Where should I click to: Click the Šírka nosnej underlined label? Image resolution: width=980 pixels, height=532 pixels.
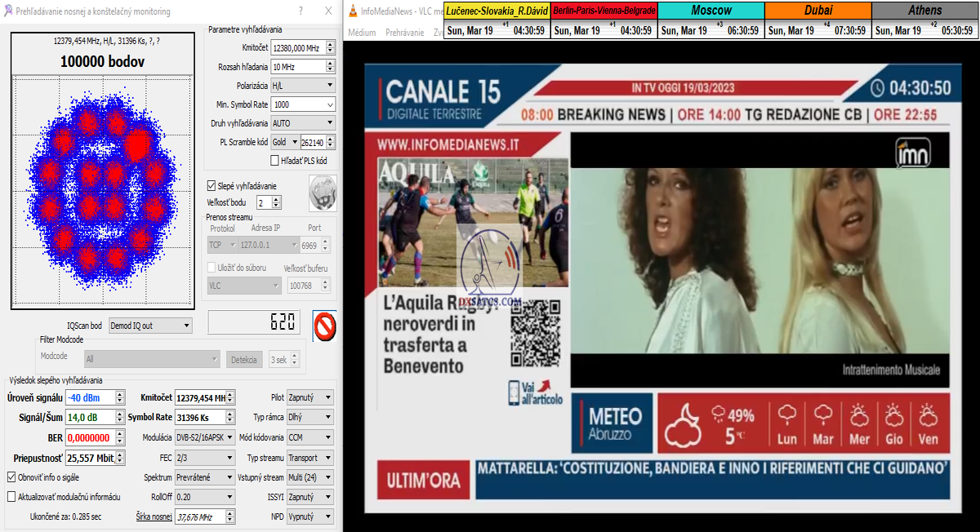(154, 516)
